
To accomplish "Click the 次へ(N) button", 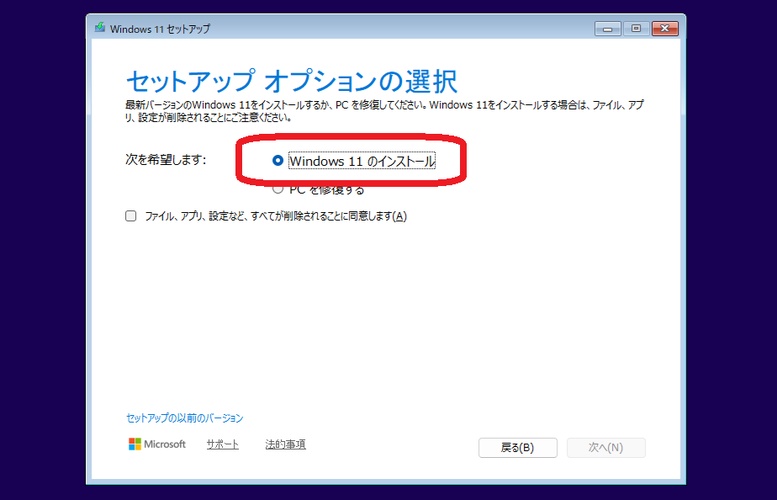I will click(x=606, y=447).
